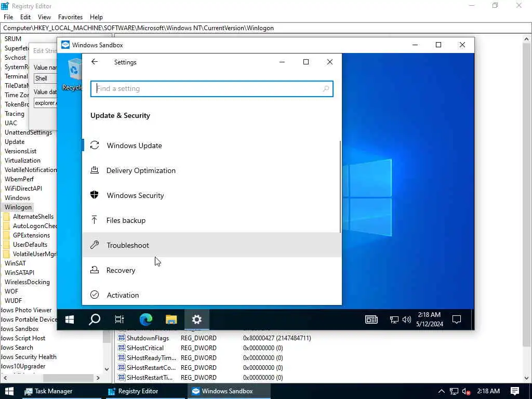Click the host muted volume icon

click(x=466, y=391)
